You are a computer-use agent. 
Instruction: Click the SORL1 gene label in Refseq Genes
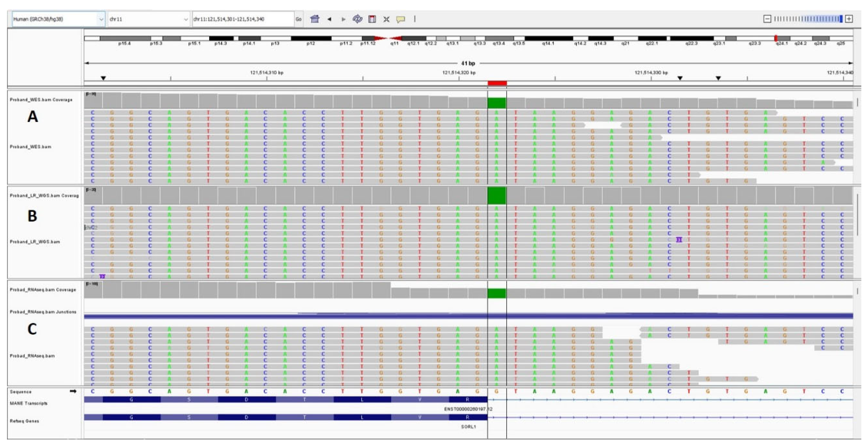tap(468, 426)
